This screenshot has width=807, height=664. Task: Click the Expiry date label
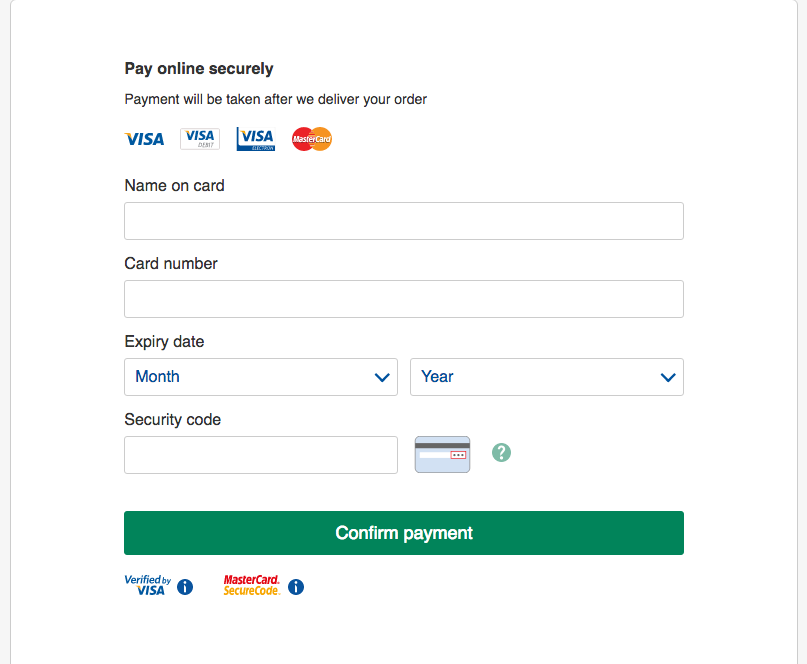[164, 342]
